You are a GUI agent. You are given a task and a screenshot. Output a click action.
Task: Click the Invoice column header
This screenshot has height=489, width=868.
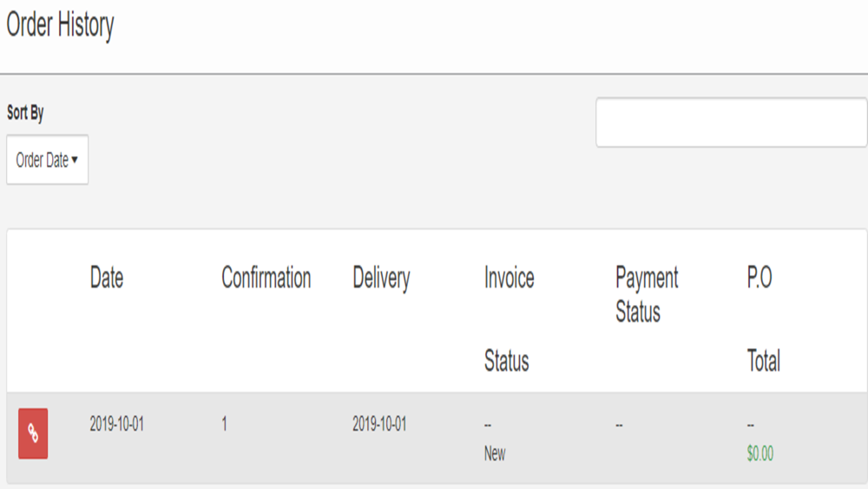(510, 277)
